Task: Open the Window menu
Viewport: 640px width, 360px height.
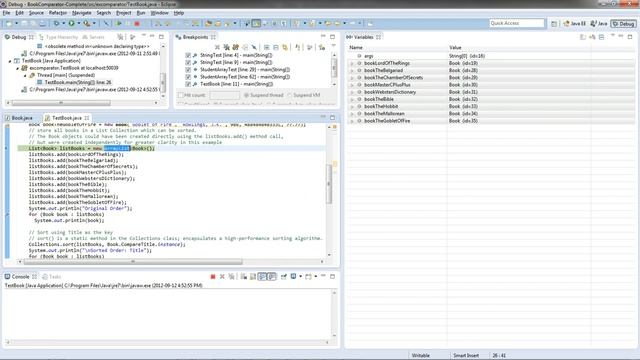Action: click(x=160, y=13)
